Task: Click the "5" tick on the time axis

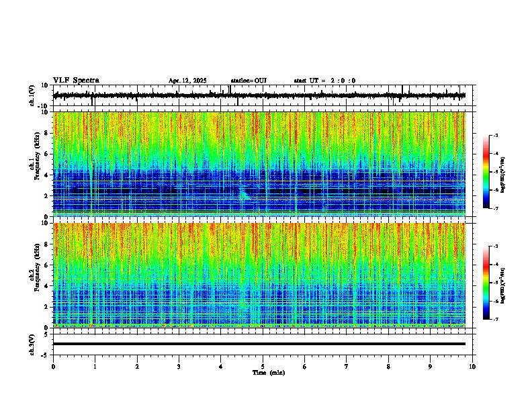Action: coord(263,367)
